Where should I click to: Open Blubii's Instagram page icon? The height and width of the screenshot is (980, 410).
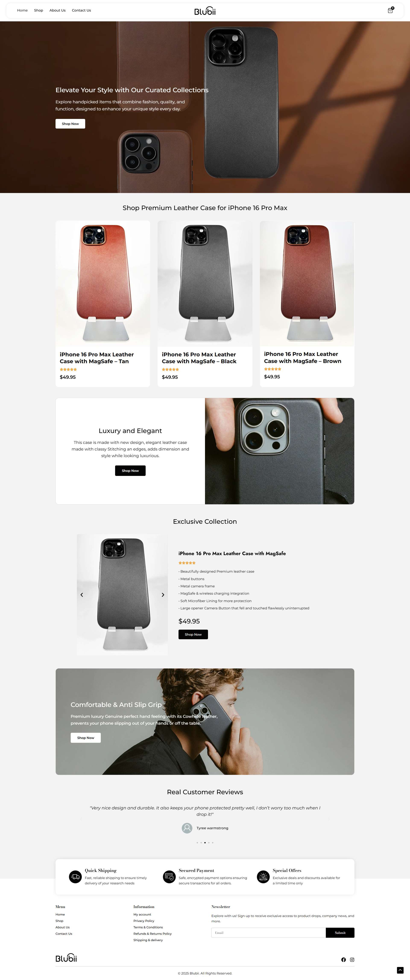pyautogui.click(x=352, y=960)
